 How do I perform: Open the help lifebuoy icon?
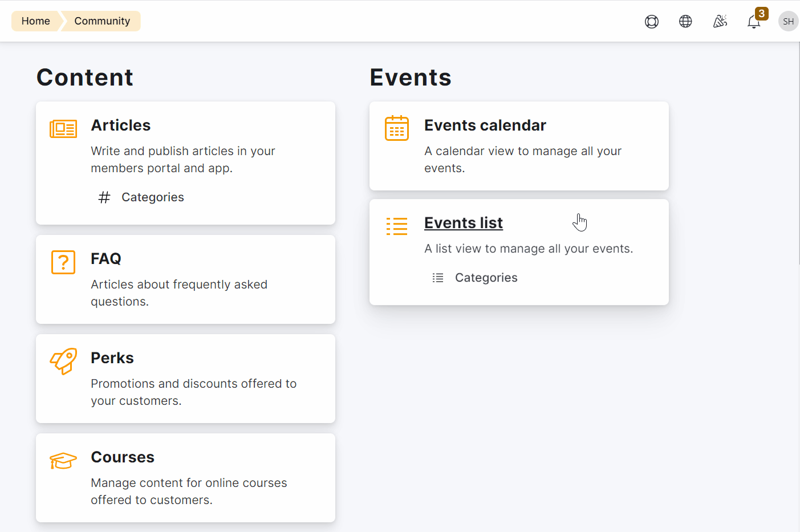pos(652,22)
